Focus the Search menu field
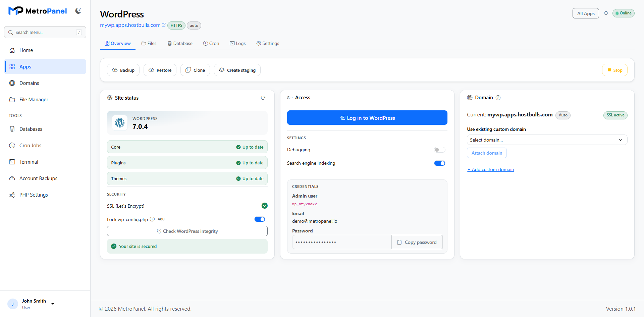 pyautogui.click(x=45, y=32)
